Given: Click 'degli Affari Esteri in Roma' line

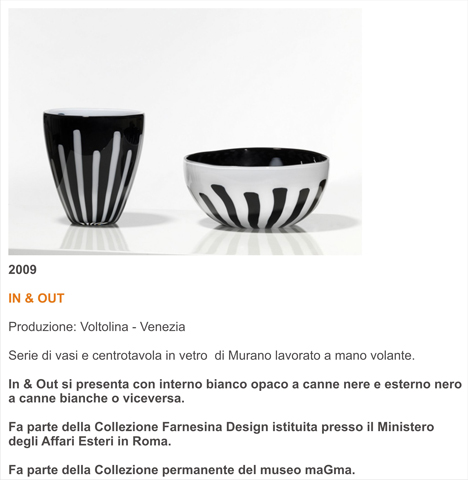Looking at the screenshot, I should 90,441.
